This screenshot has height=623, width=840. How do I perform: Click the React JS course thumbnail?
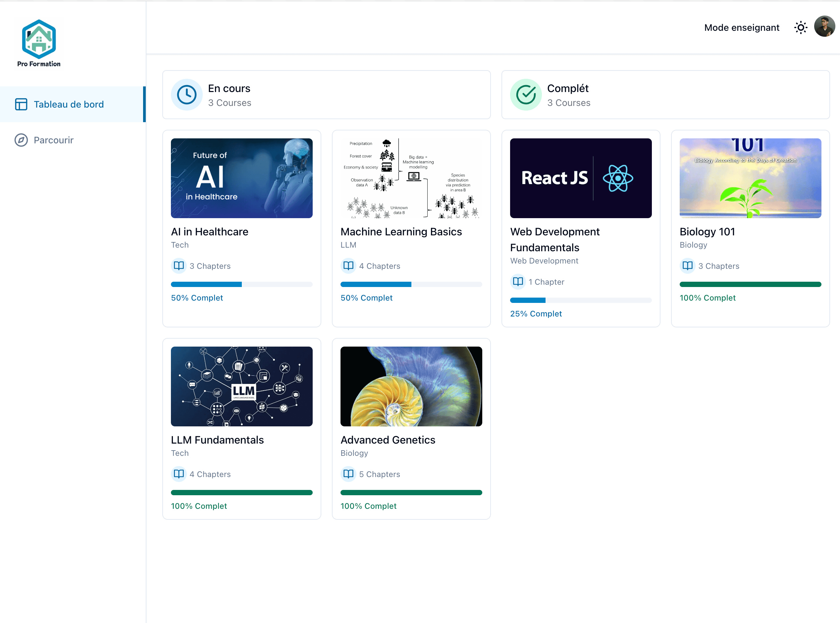tap(581, 178)
